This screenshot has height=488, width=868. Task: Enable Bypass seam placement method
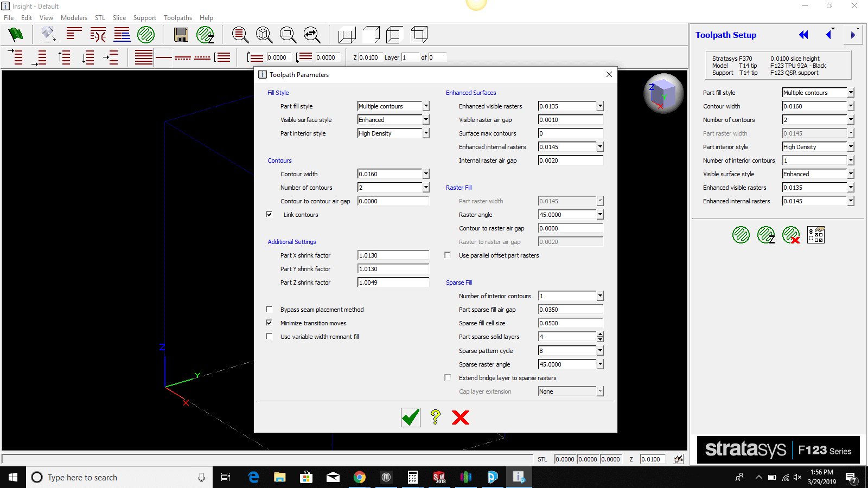pos(269,310)
